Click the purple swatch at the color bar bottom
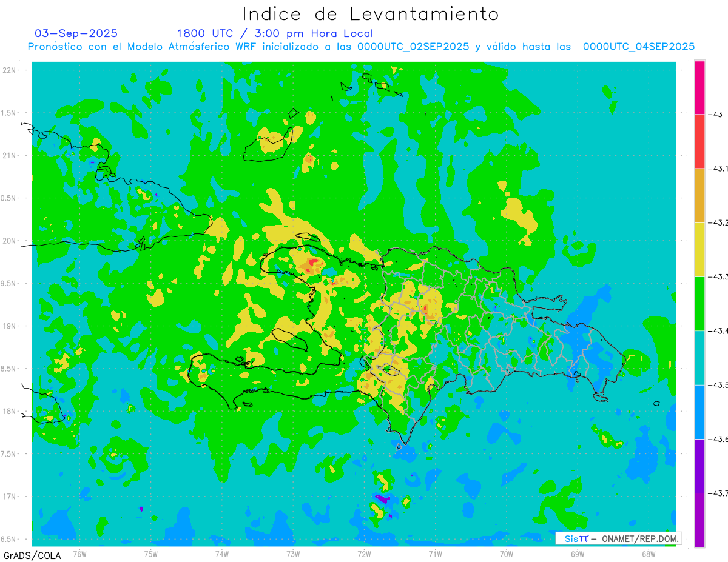The image size is (728, 562). [x=699, y=520]
